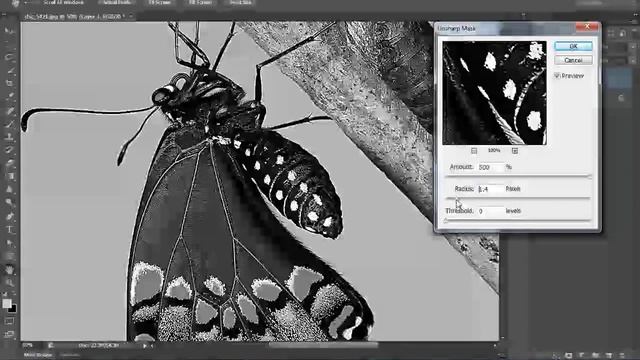Close the Unsharp Mask dialog
Screen dimensions: 640x360
tap(587, 27)
